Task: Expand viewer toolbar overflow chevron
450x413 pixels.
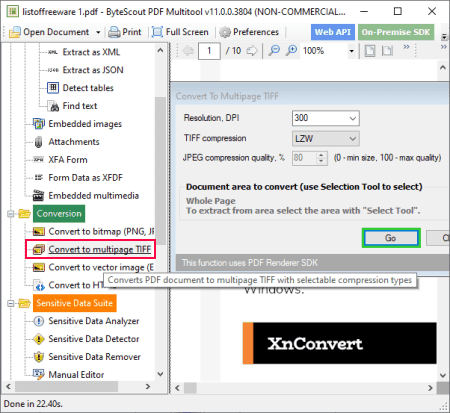Action: 406,47
